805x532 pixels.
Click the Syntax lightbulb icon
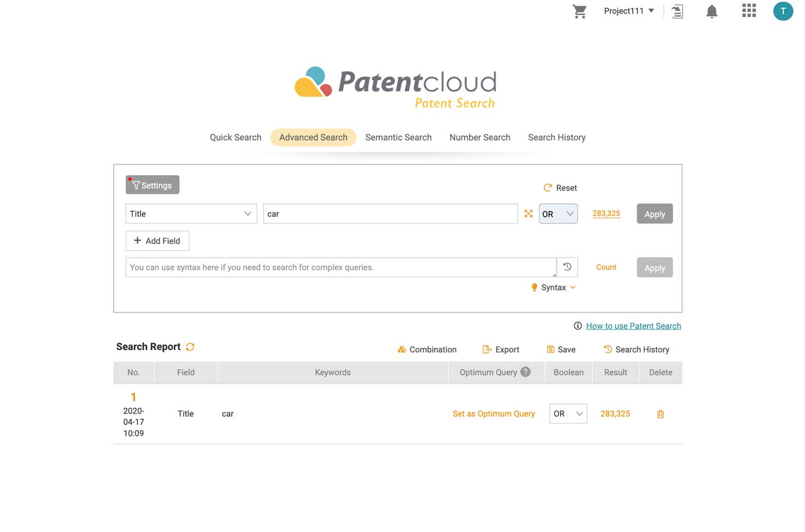point(534,287)
